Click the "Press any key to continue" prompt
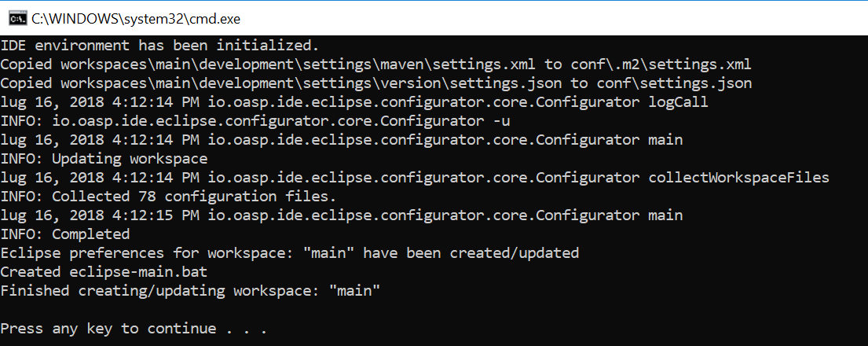Screen dimensions: 868x346 point(134,328)
